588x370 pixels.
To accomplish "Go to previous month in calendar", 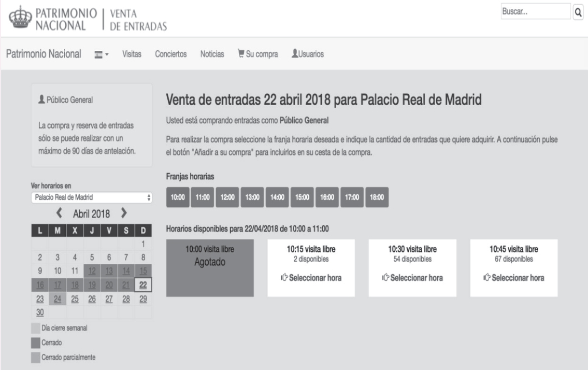I will (60, 213).
